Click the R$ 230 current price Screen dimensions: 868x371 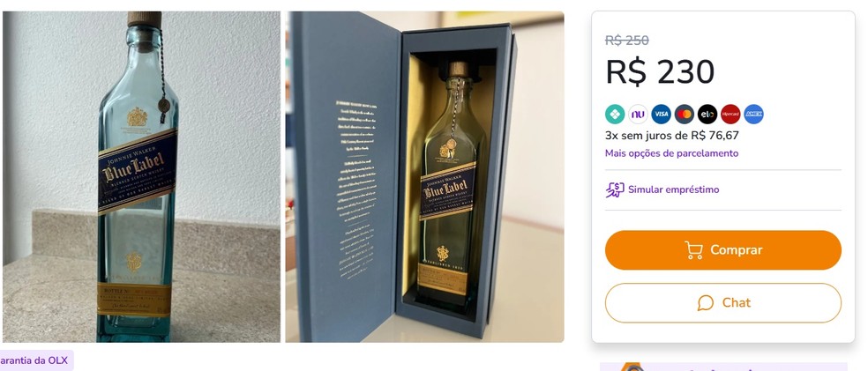click(660, 72)
